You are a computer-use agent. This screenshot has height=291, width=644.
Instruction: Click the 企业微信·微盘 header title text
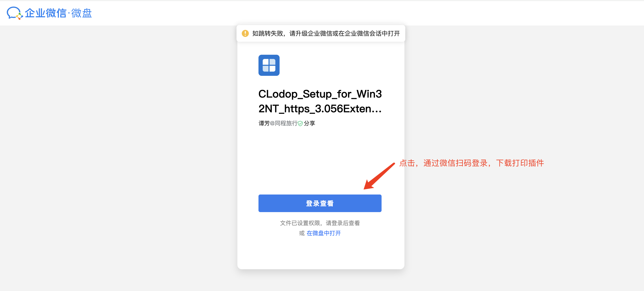[58, 13]
